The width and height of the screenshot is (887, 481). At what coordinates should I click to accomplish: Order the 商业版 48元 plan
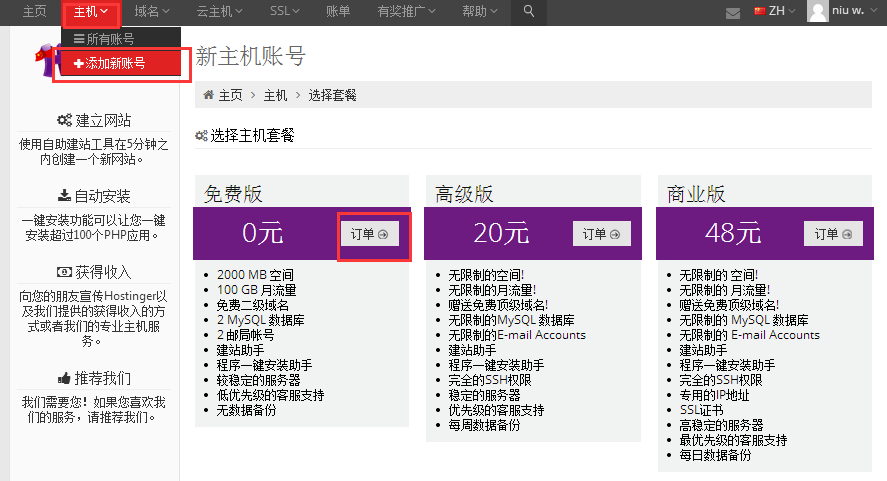(x=833, y=234)
